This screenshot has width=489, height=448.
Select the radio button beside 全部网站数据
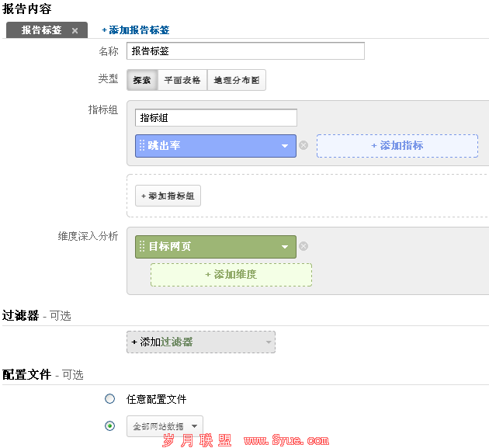tap(109, 425)
